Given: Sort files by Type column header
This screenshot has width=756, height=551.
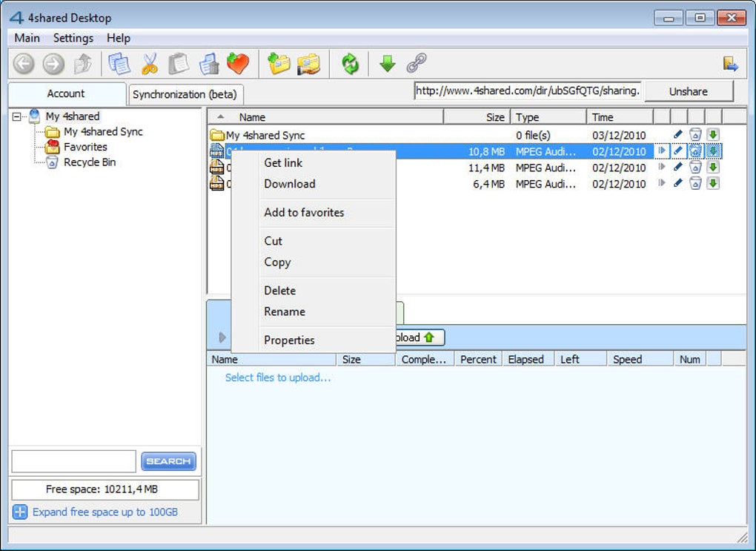Looking at the screenshot, I should [x=548, y=117].
